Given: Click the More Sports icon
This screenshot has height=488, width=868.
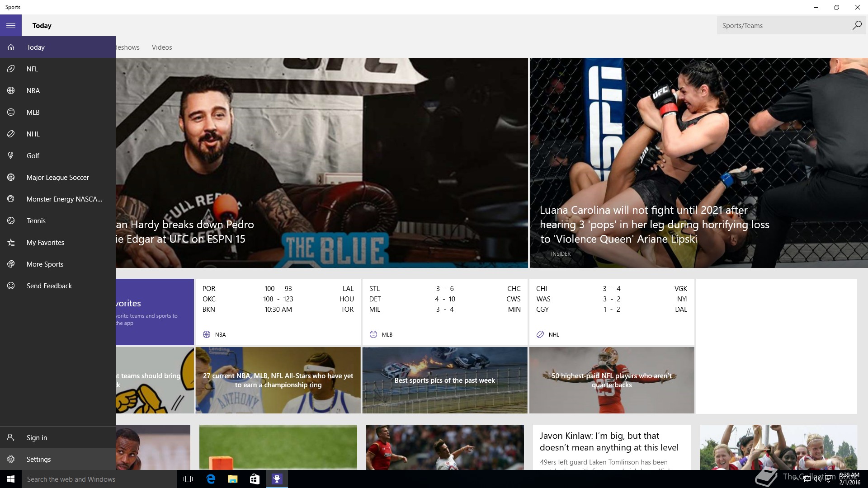Looking at the screenshot, I should [11, 264].
